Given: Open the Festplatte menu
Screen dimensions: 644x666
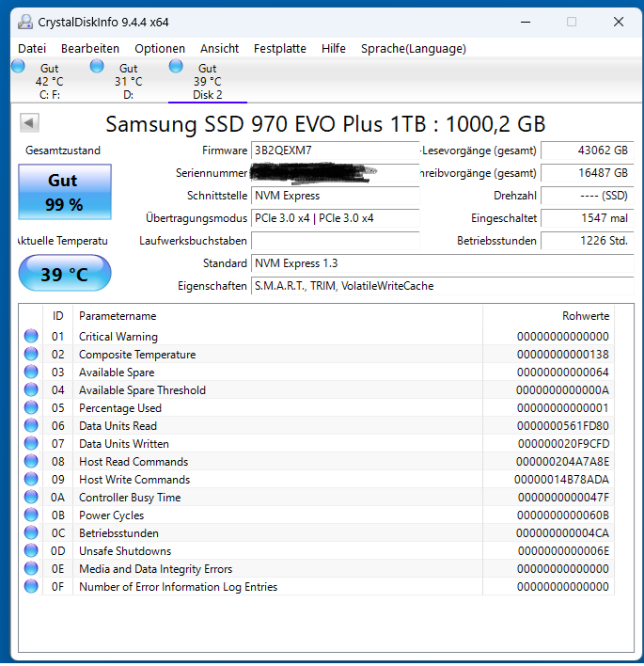Looking at the screenshot, I should 280,48.
